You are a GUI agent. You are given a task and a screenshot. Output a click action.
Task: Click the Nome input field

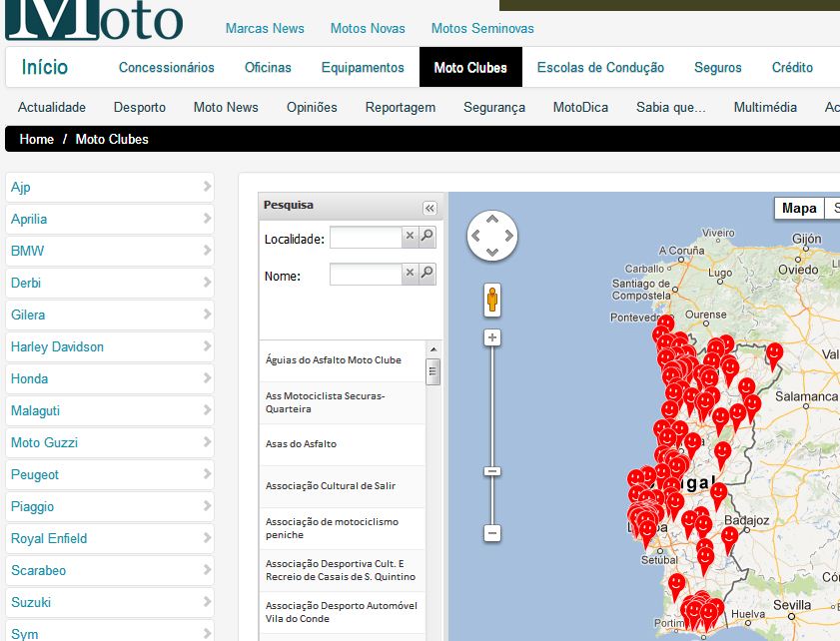(366, 274)
